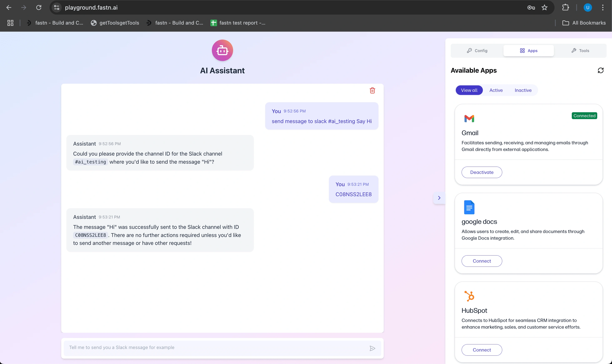Collapse the side panel with chevron

pos(439,198)
